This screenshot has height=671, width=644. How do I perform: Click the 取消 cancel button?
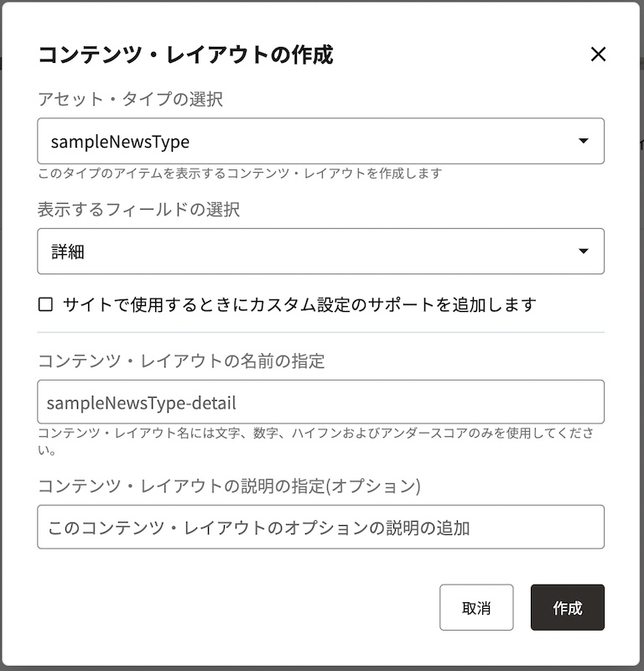[x=476, y=607]
